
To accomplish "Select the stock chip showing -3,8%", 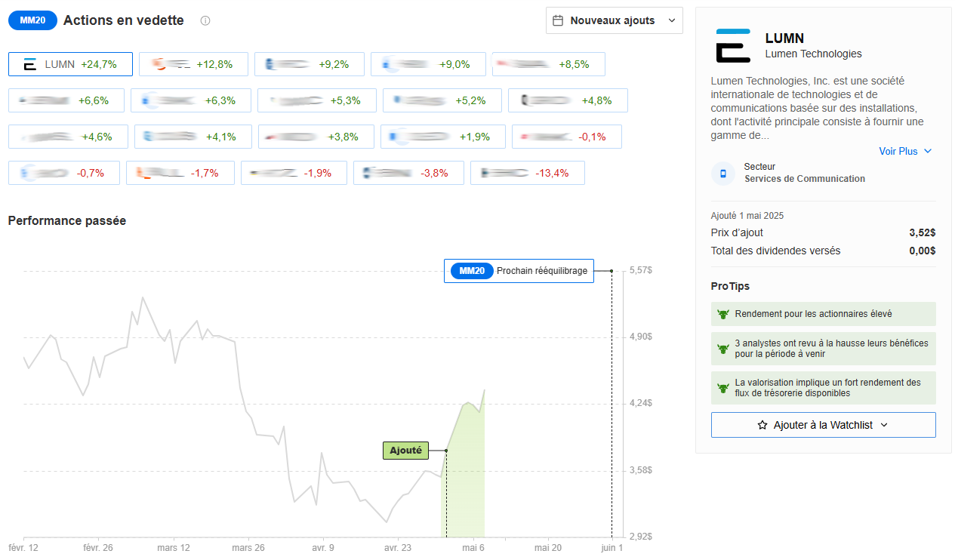I will pos(408,173).
